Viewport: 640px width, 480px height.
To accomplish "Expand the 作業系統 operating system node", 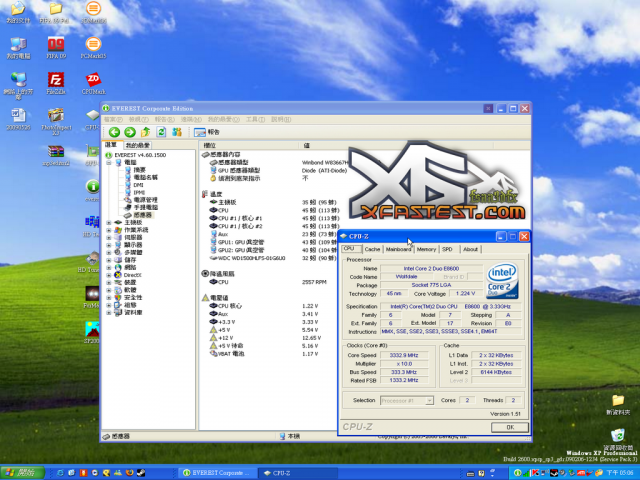I will tap(109, 230).
